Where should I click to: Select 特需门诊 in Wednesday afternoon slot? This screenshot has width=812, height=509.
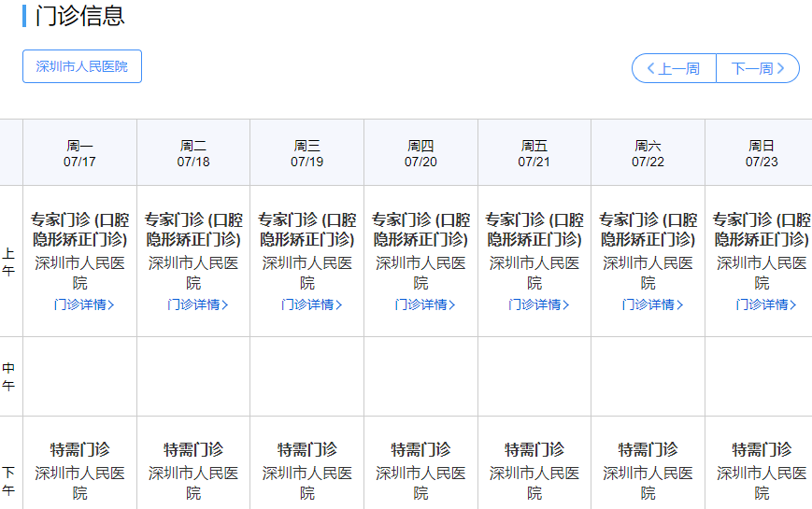tap(307, 449)
